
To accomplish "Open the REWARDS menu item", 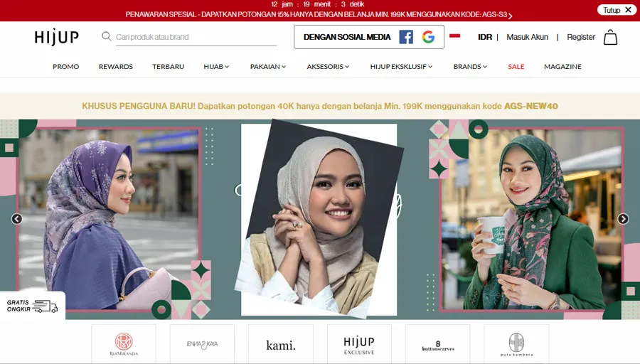I will click(x=115, y=67).
